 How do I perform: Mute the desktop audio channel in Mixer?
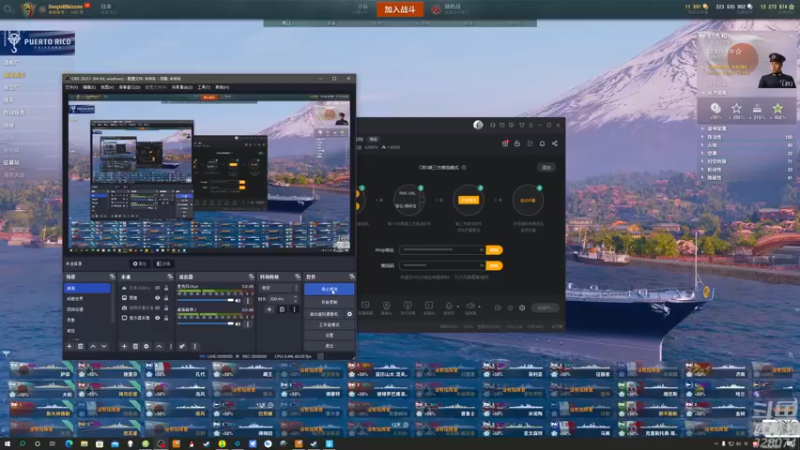(238, 324)
